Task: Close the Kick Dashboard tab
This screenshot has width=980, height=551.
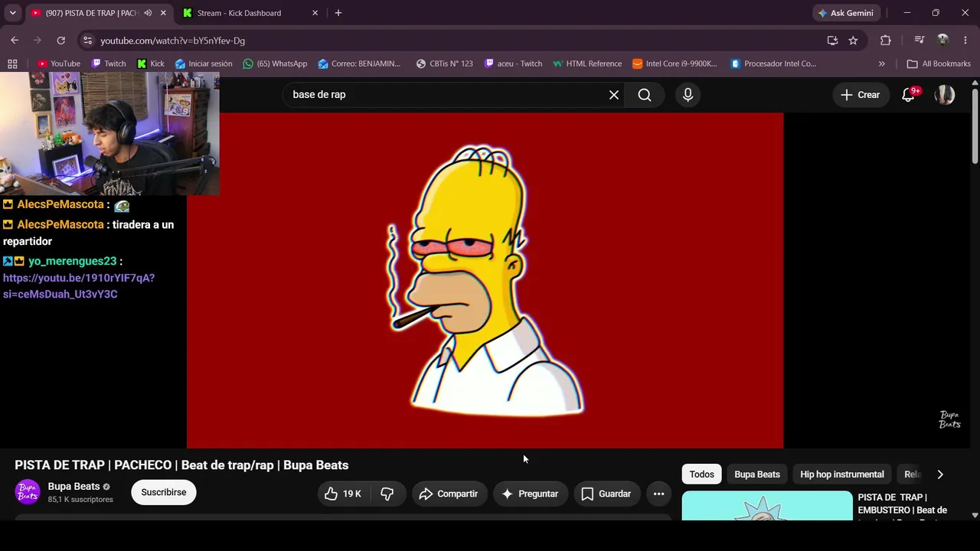Action: [315, 13]
